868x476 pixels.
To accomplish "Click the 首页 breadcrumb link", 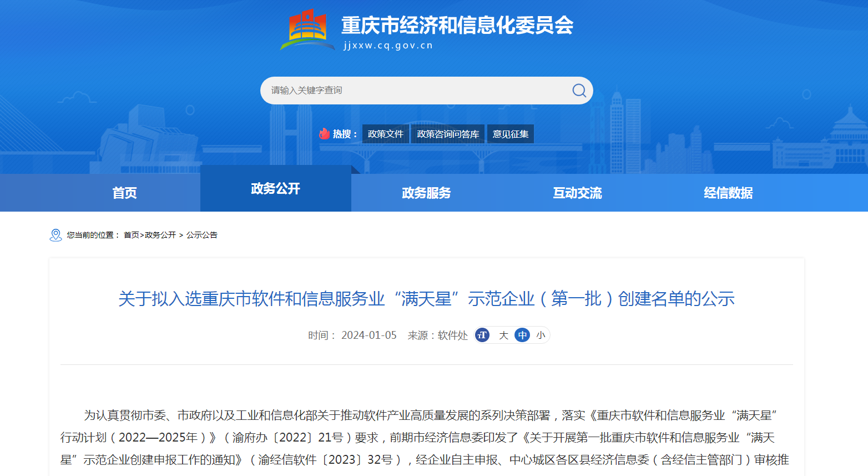I will click(133, 235).
